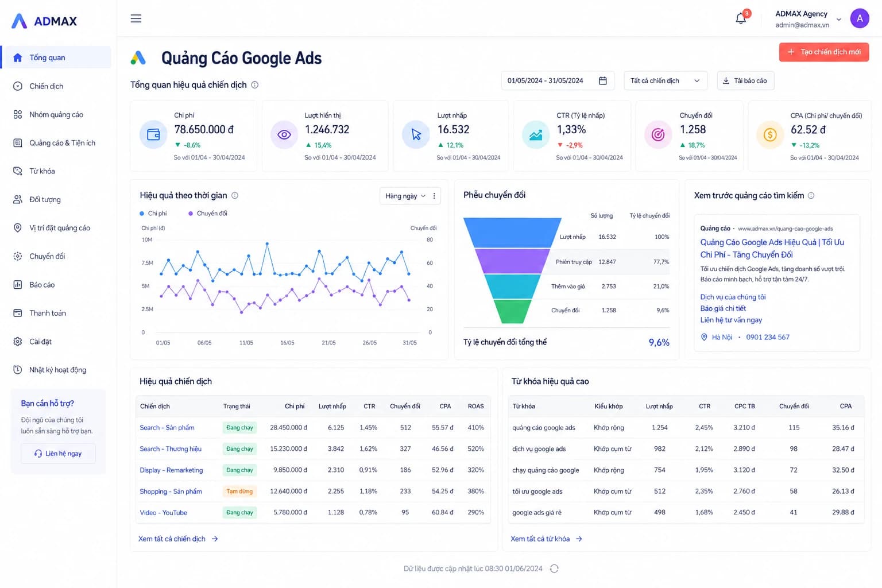Click the ADMAX logo
Image resolution: width=882 pixels, height=588 pixels.
(x=44, y=21)
